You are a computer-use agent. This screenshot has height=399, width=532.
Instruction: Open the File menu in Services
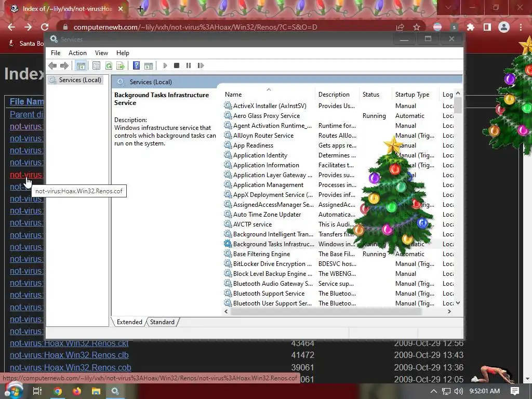[56, 53]
